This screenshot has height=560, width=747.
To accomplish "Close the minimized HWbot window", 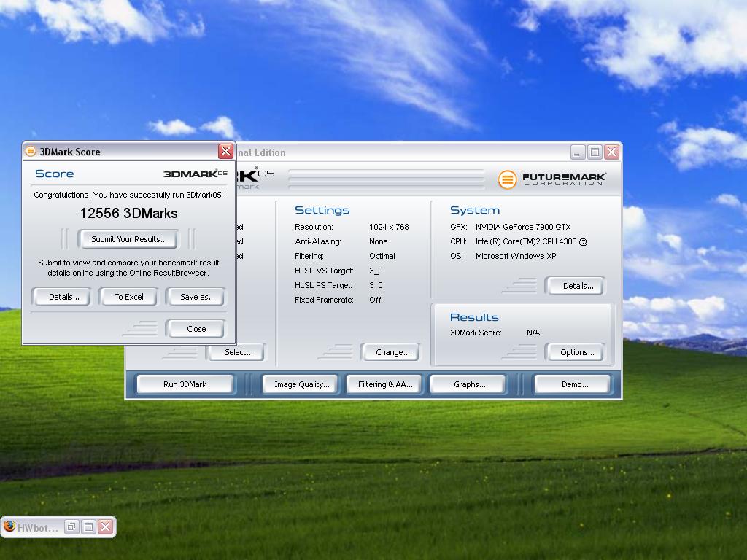I will tap(105, 526).
